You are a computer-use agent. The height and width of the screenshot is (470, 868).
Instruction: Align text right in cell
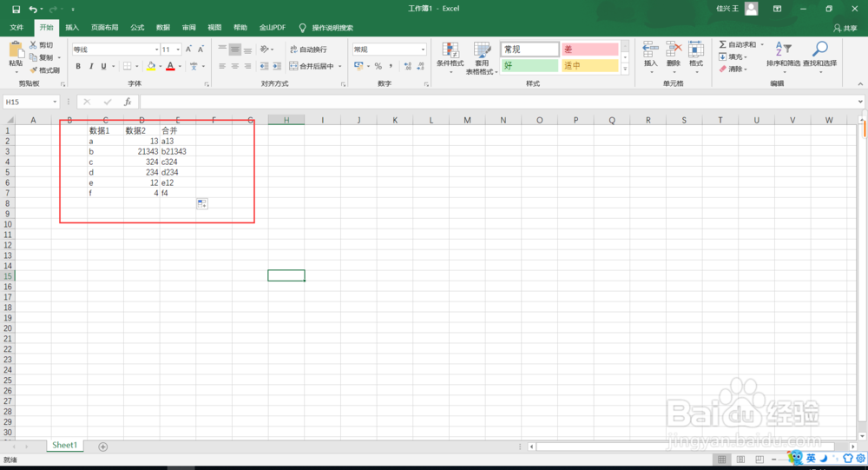247,66
